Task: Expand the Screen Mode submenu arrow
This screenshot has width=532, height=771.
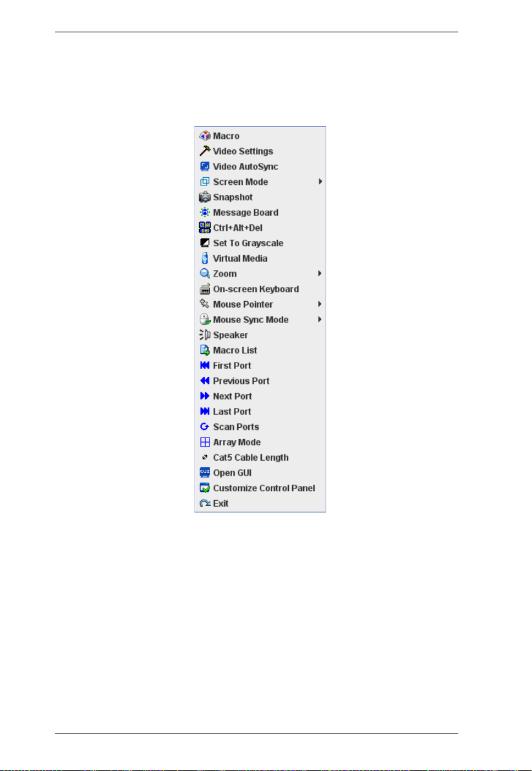Action: 320,182
